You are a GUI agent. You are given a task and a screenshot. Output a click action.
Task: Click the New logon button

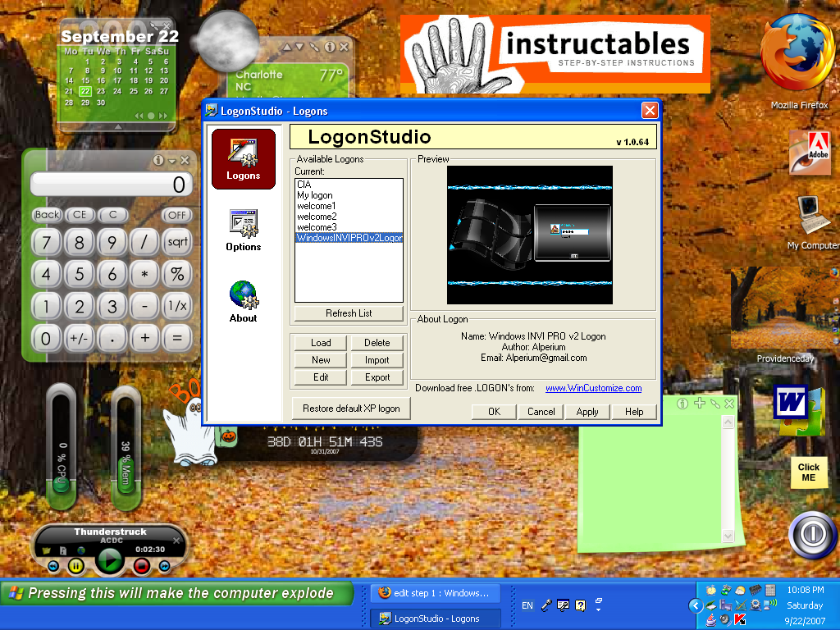(321, 360)
